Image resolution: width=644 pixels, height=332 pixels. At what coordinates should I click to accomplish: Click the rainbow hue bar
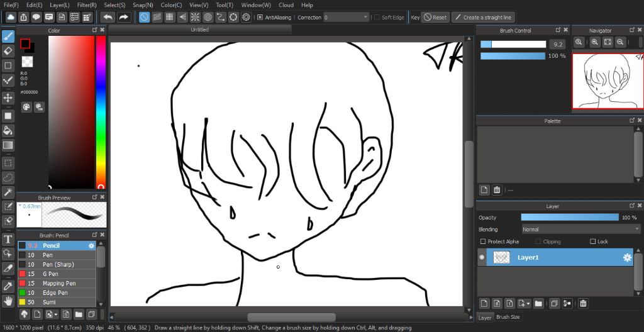pos(101,111)
